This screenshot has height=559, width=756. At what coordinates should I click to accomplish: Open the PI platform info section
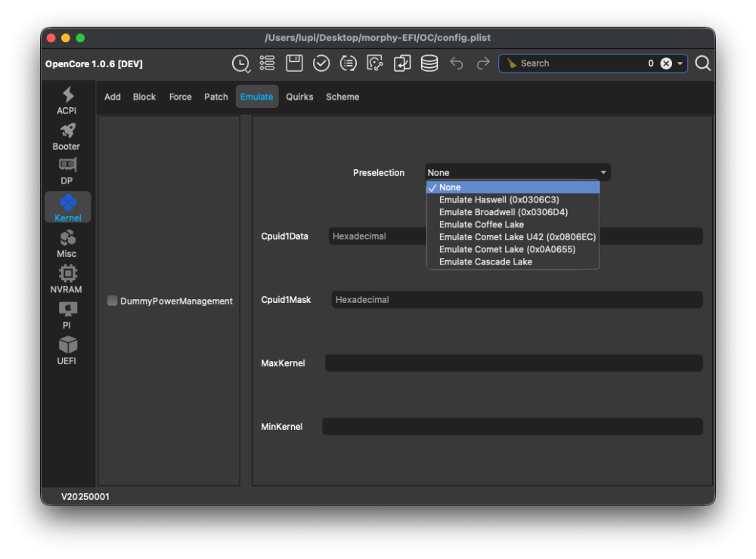(67, 315)
